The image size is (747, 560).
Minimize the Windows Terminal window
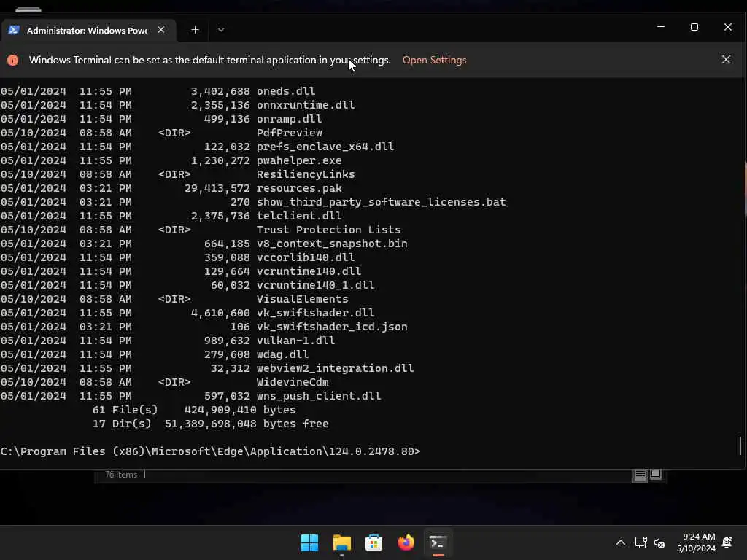(661, 27)
